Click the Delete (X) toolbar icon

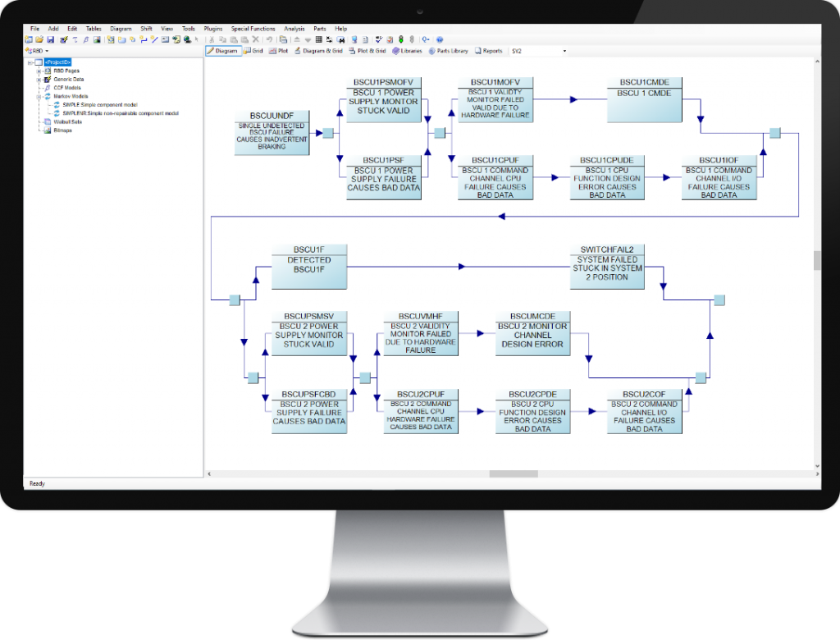pyautogui.click(x=256, y=39)
